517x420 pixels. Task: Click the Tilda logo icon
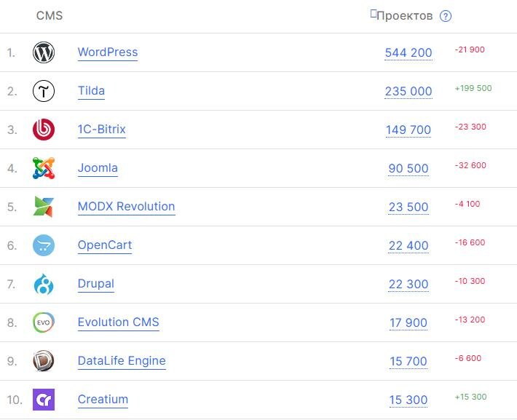44,91
